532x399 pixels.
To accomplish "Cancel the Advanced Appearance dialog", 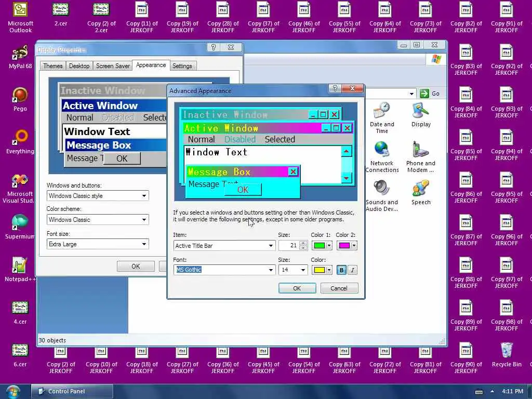I will pyautogui.click(x=339, y=288).
